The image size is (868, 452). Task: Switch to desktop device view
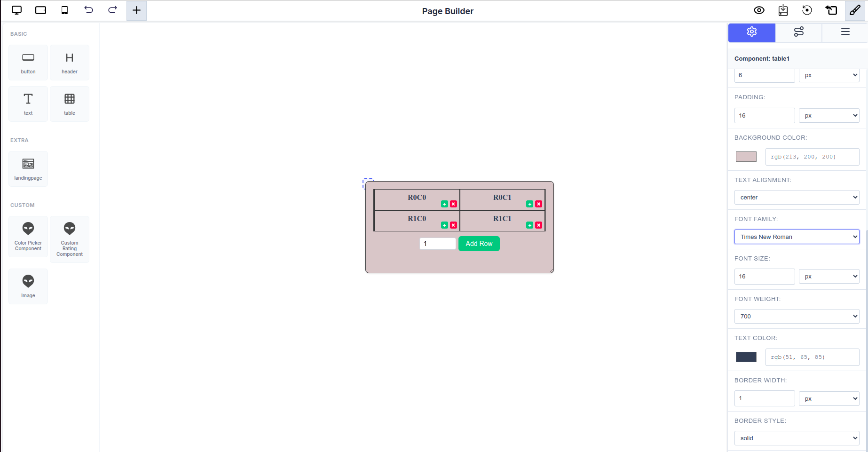[x=17, y=10]
